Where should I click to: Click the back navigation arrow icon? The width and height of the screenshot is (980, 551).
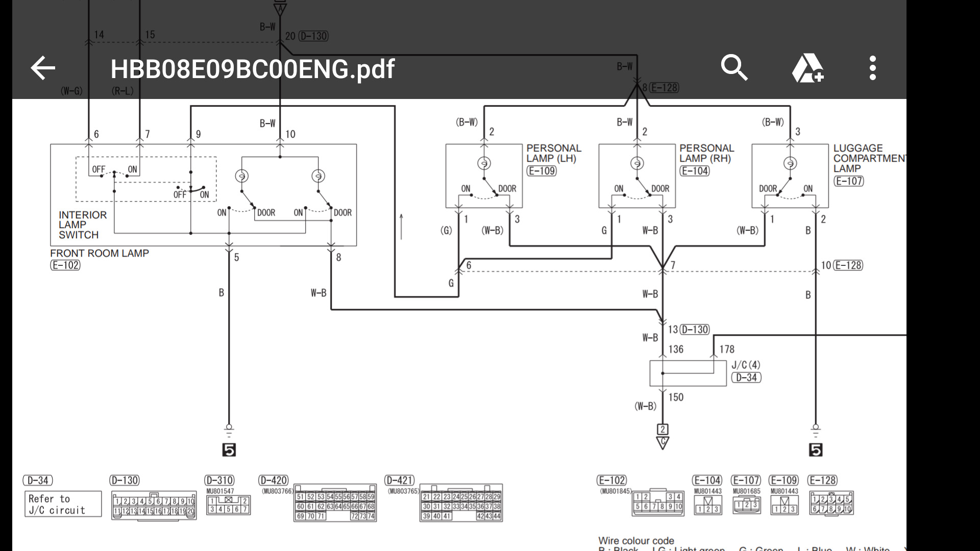point(43,67)
